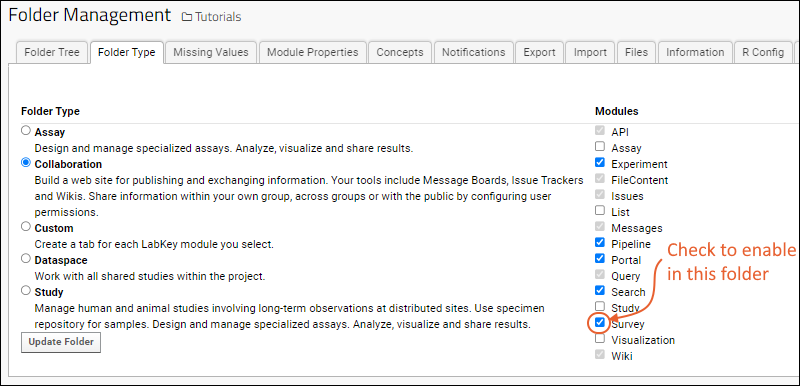Select the Dataspace radio button

point(26,258)
